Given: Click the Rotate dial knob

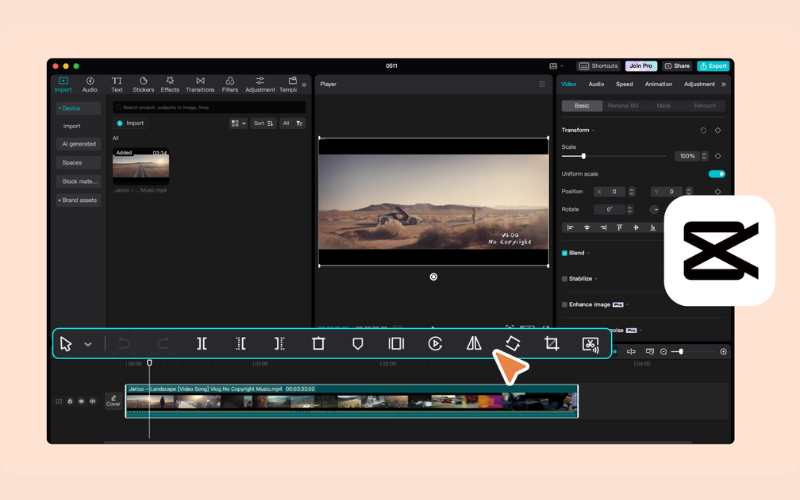Looking at the screenshot, I should 654,209.
